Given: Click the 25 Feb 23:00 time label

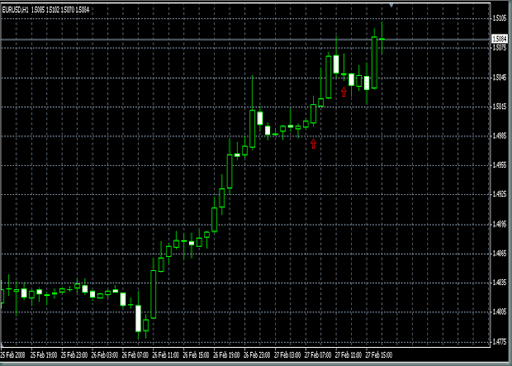Looking at the screenshot, I should point(74,355).
